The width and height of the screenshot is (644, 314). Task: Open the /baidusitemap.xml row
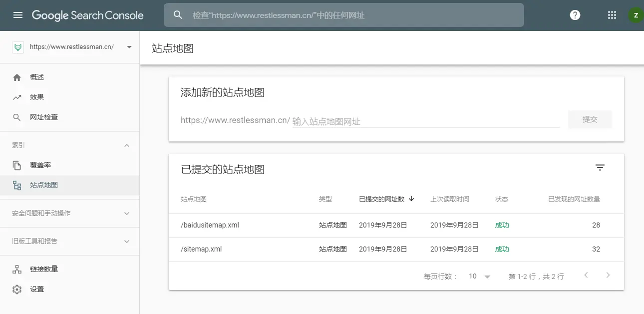coord(396,225)
